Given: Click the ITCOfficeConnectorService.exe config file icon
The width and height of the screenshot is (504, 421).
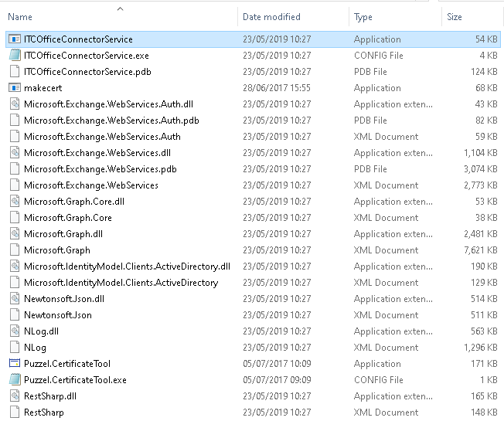Looking at the screenshot, I should tap(15, 56).
